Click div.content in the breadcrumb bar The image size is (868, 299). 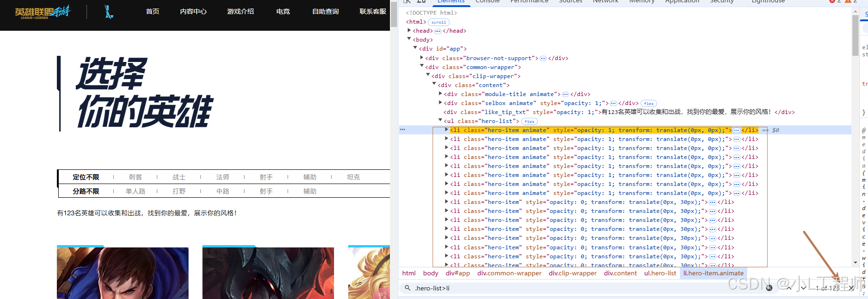click(x=621, y=273)
